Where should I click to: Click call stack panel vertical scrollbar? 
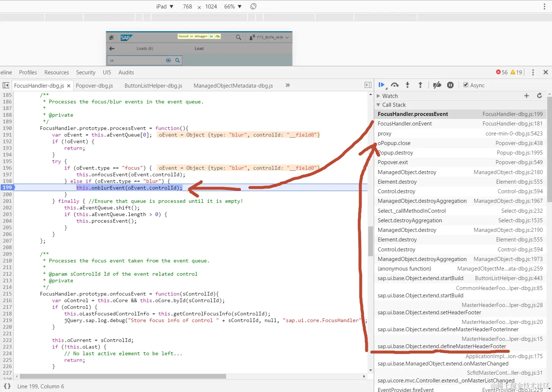549,149
